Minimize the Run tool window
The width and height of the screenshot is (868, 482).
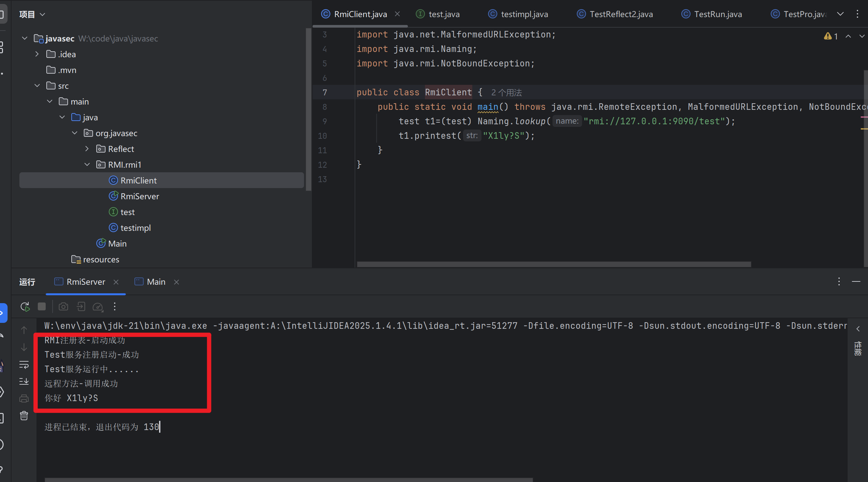[x=856, y=281]
